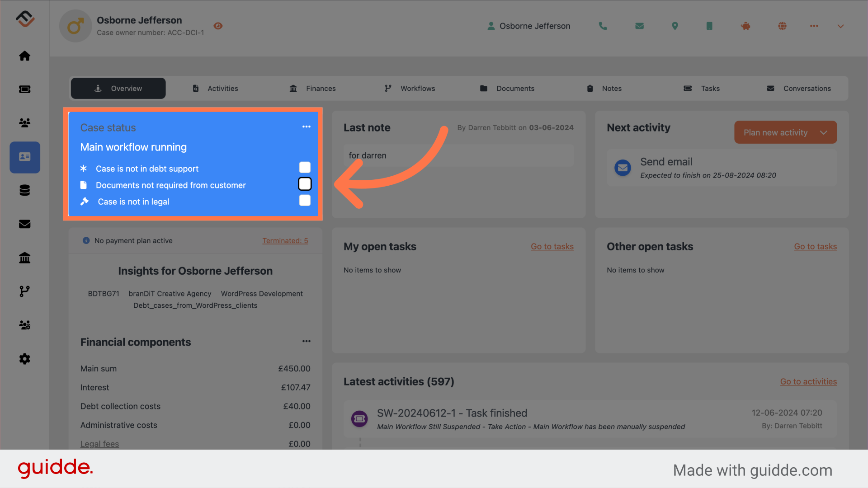This screenshot has width=868, height=488.
Task: Switch to the Overview tab
Action: (118, 89)
